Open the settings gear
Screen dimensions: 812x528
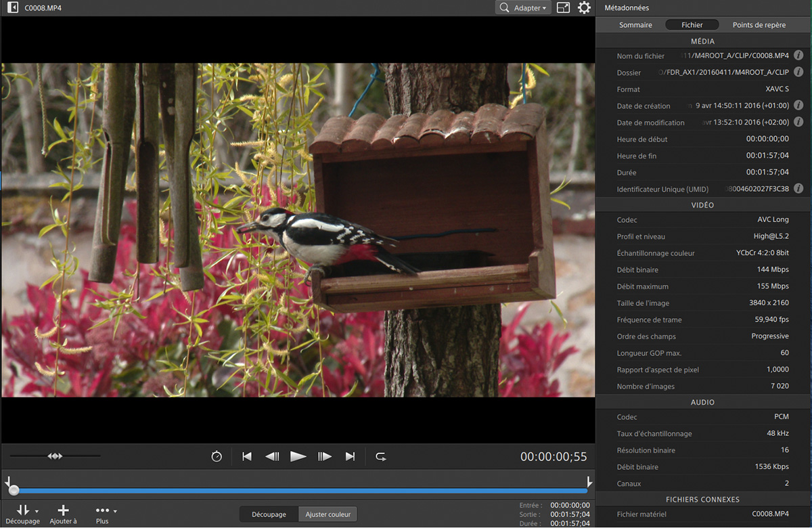(584, 8)
